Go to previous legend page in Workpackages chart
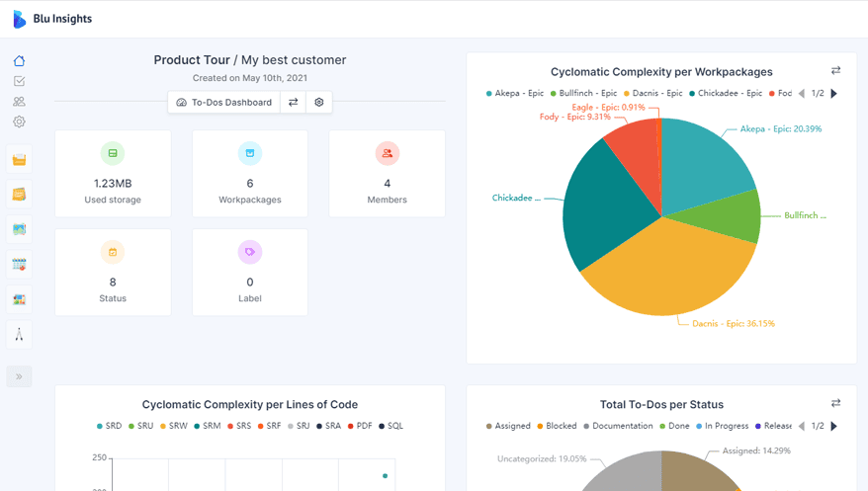 pyautogui.click(x=802, y=94)
